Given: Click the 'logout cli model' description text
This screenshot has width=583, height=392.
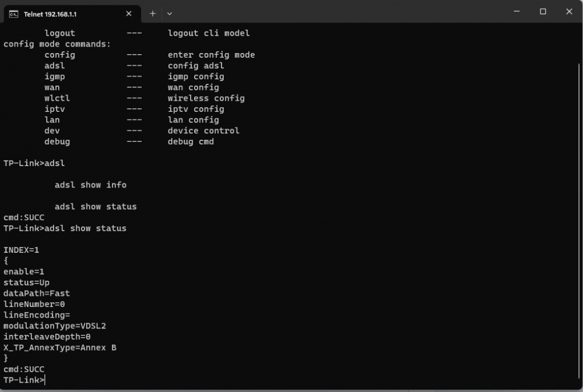Looking at the screenshot, I should pyautogui.click(x=209, y=33).
